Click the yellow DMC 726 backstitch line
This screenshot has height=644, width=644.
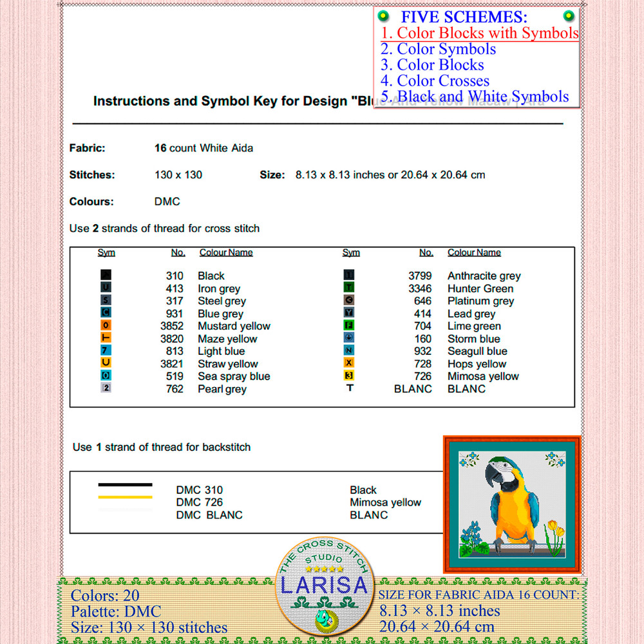coord(125,497)
